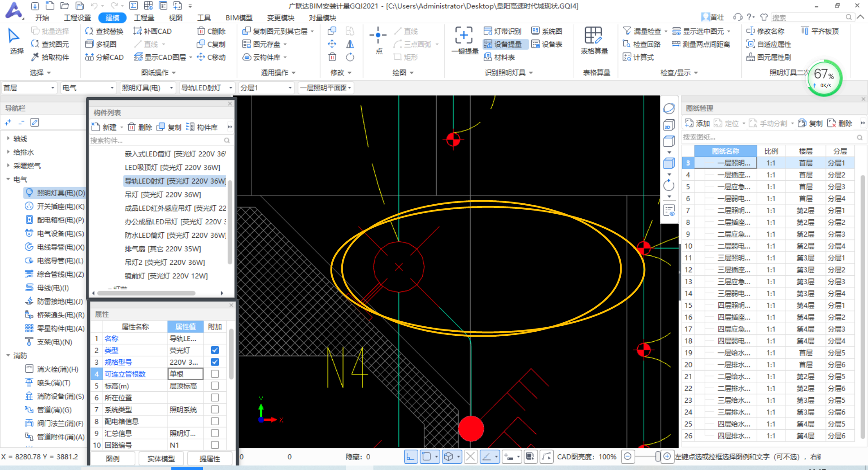Click 自适应属性 tool

point(769,44)
